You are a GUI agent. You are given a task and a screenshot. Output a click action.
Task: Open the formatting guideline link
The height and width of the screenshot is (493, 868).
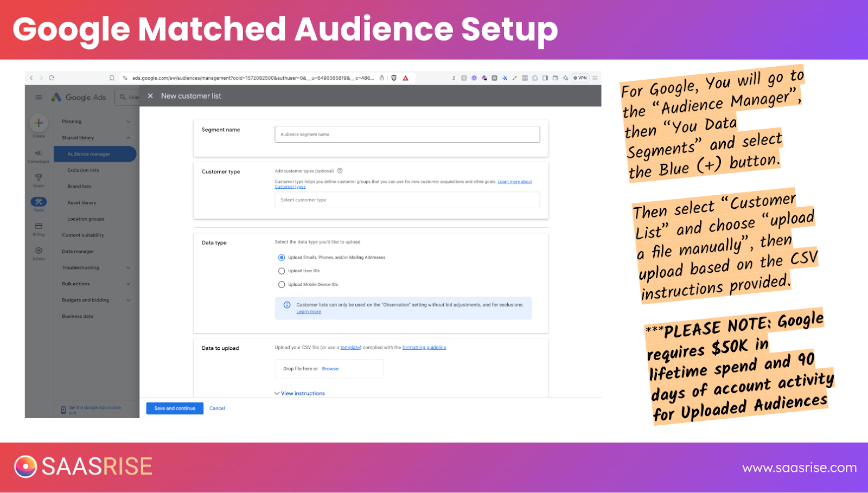click(x=424, y=348)
